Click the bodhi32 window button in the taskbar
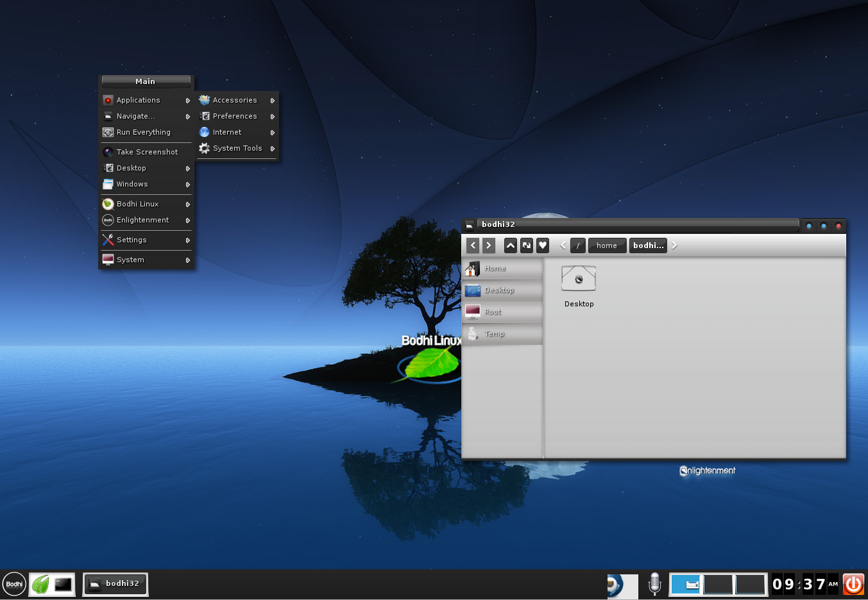The image size is (868, 600). (x=115, y=584)
